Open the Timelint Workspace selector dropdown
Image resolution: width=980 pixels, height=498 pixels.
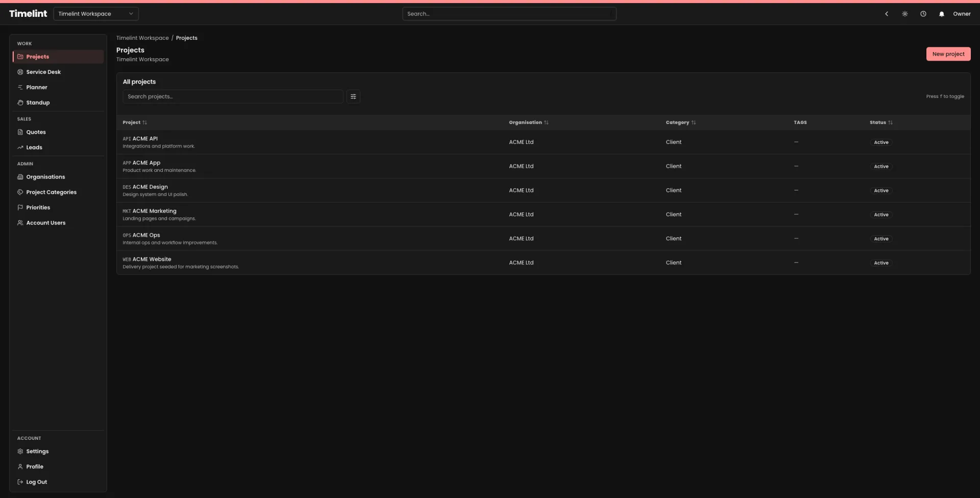[96, 14]
